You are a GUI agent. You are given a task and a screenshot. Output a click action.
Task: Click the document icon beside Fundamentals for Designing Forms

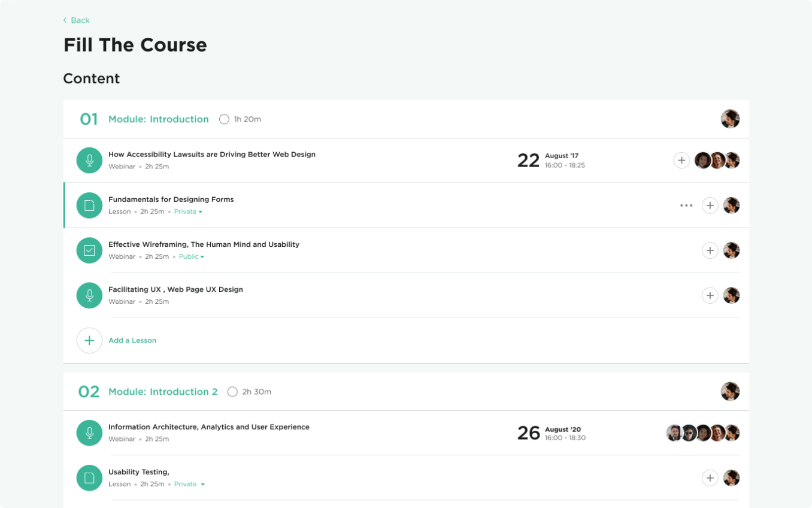coord(89,205)
